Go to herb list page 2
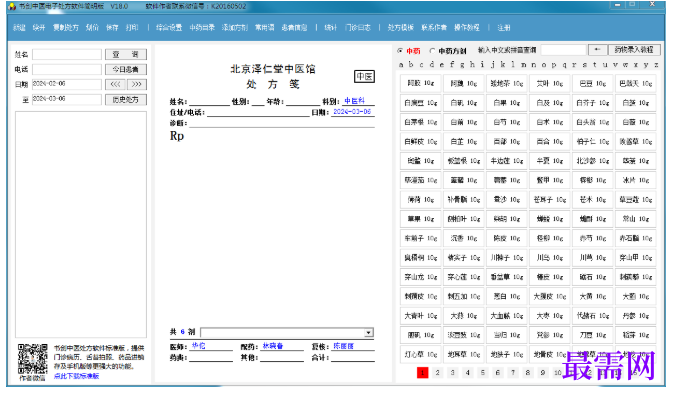Image resolution: width=674 pixels, height=397 pixels. (x=438, y=373)
